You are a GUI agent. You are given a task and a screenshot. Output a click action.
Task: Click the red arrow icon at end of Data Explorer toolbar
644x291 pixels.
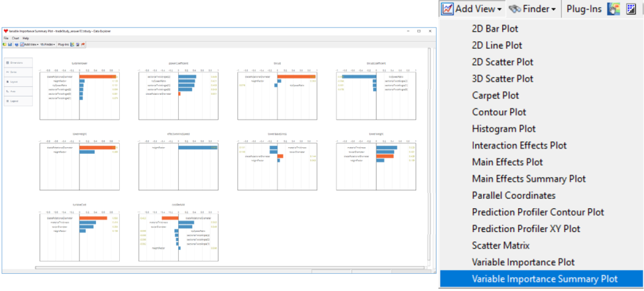coord(83,44)
